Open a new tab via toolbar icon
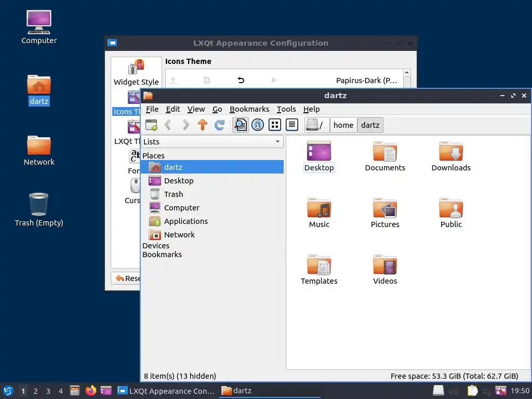532x399 pixels. (151, 125)
